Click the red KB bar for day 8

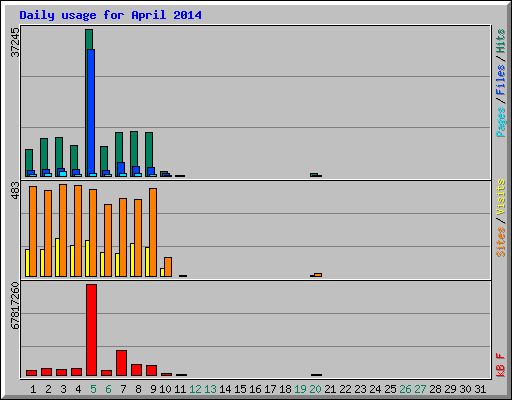136,370
